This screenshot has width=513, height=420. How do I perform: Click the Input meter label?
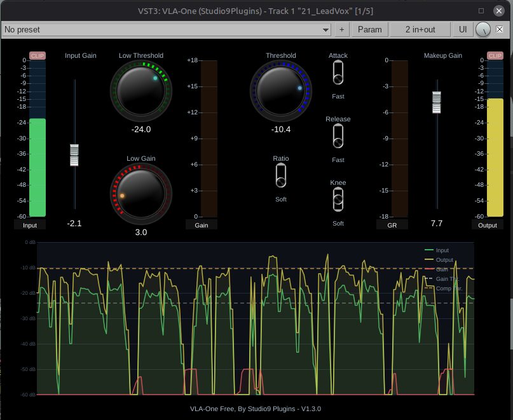[x=30, y=226]
